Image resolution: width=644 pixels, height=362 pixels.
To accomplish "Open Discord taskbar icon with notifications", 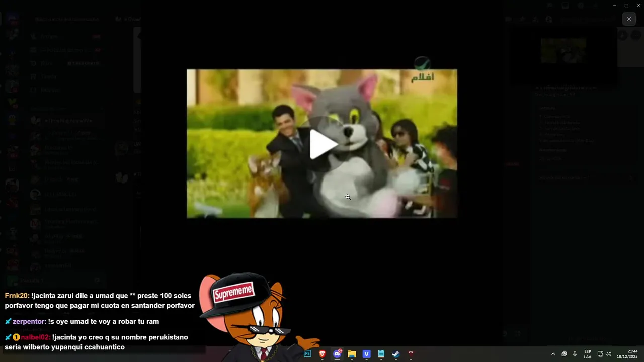I will (x=337, y=354).
